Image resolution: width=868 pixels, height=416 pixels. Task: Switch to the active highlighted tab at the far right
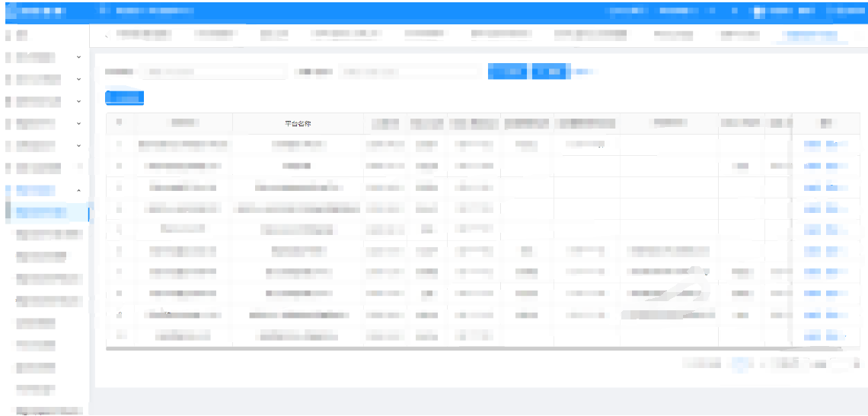point(809,35)
